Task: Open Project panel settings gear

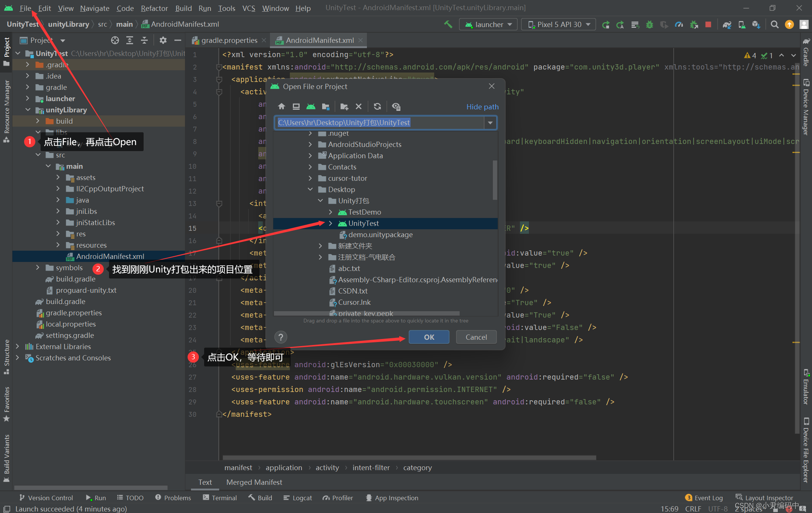Action: 163,40
